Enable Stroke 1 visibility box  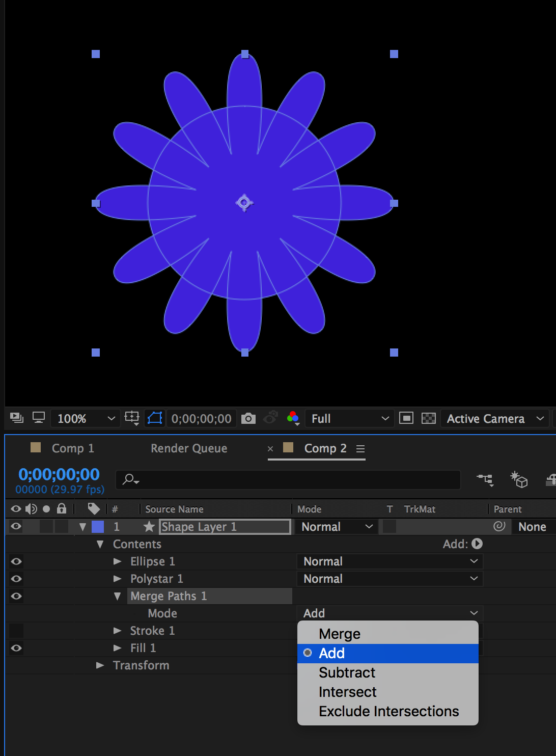click(x=16, y=631)
